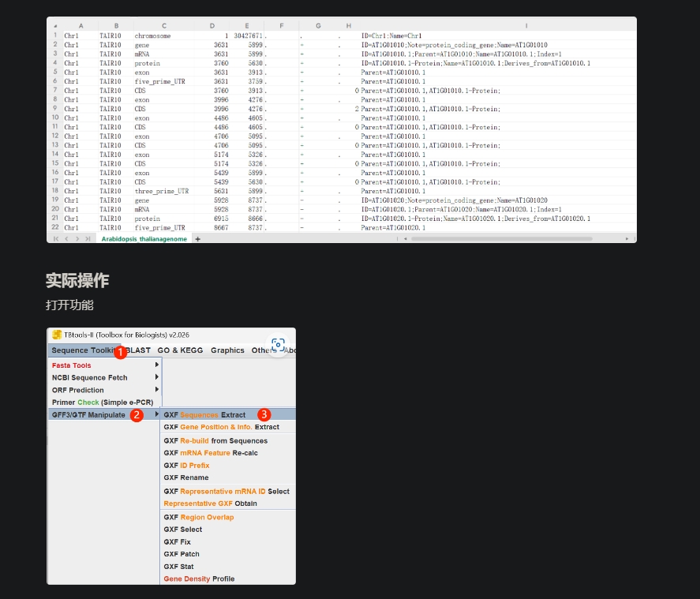Screen dimensions: 700x599
Task: Select GXF Sequences Extract
Action: click(x=204, y=415)
